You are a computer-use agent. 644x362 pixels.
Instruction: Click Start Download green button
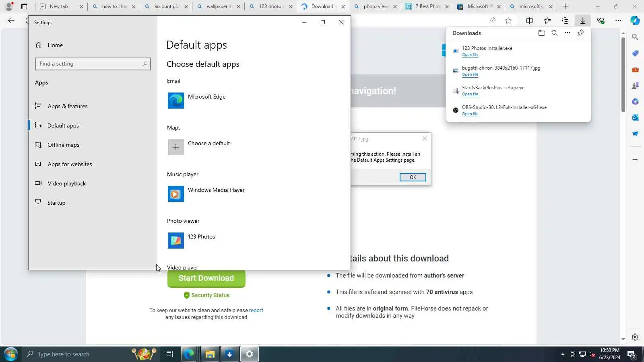pyautogui.click(x=206, y=278)
